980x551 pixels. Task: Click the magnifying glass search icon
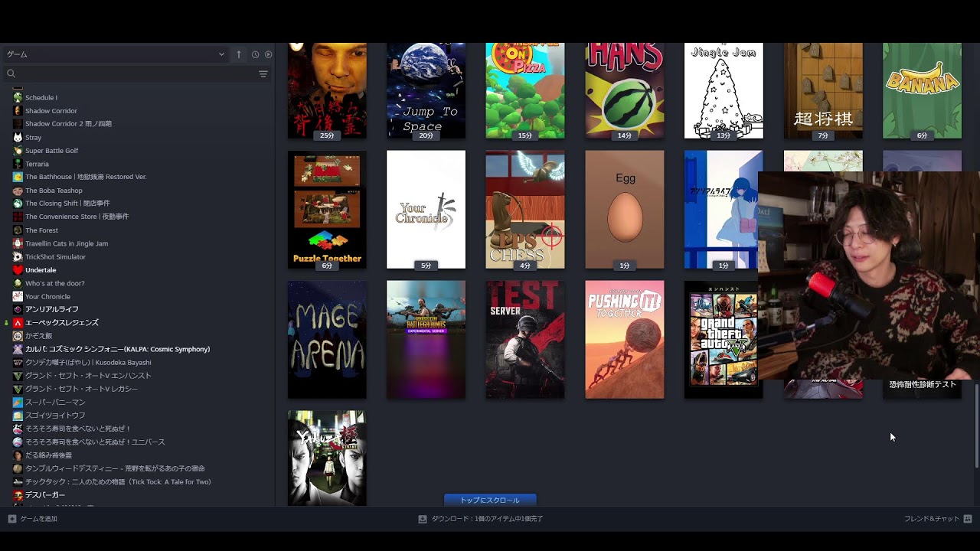[11, 73]
